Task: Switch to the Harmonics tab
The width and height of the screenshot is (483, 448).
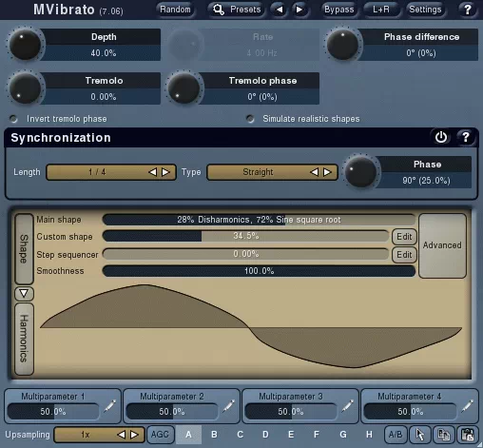Action: tap(24, 339)
